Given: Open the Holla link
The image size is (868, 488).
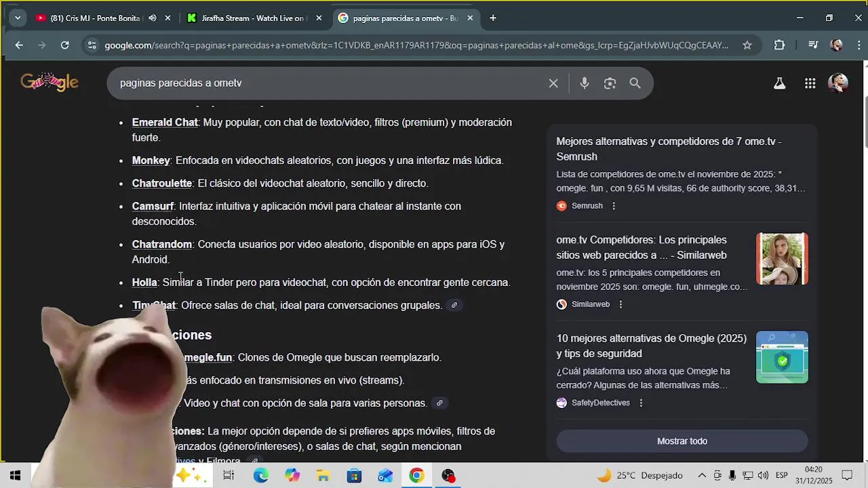Looking at the screenshot, I should tap(144, 283).
